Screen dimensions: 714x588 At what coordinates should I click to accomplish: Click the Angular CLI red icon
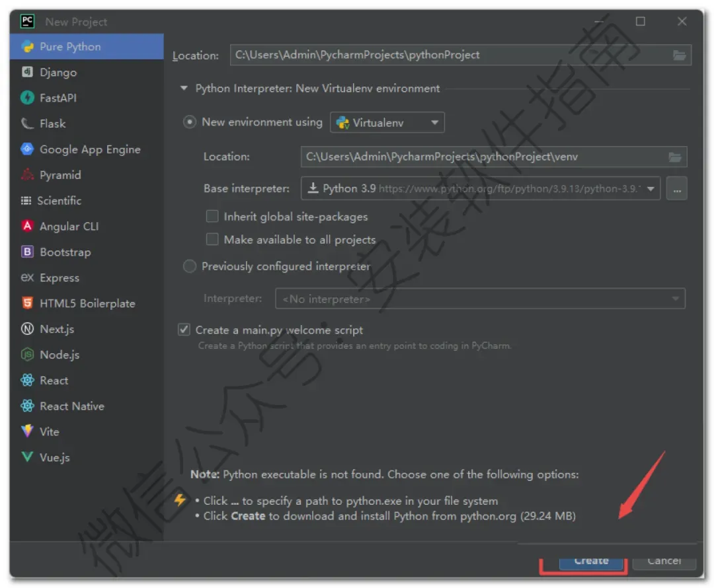point(28,226)
